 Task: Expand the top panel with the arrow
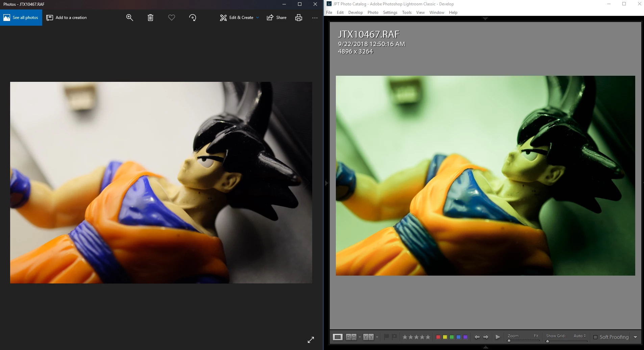coord(485,19)
